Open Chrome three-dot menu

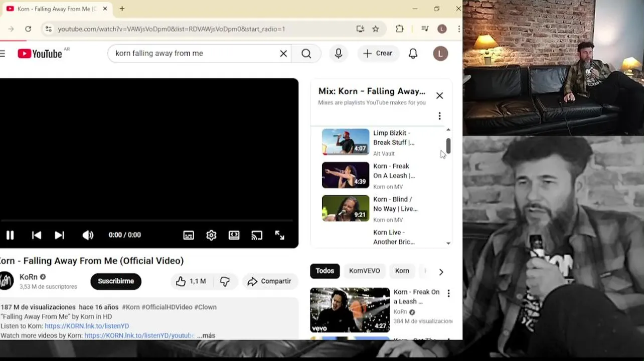pos(458,29)
